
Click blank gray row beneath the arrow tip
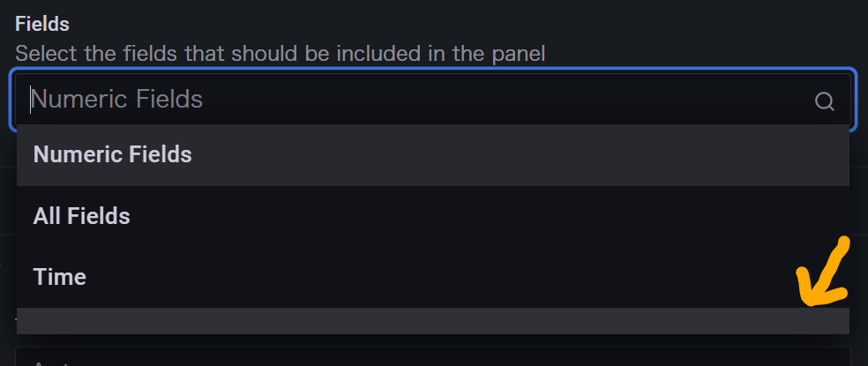coord(808,321)
